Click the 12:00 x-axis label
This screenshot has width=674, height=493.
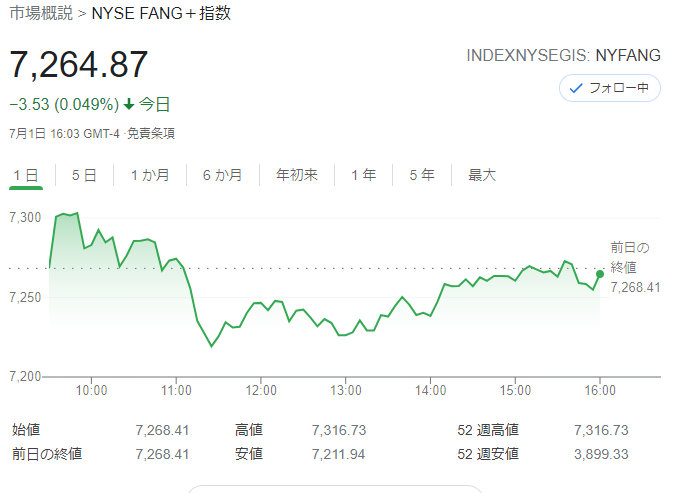(x=261, y=390)
